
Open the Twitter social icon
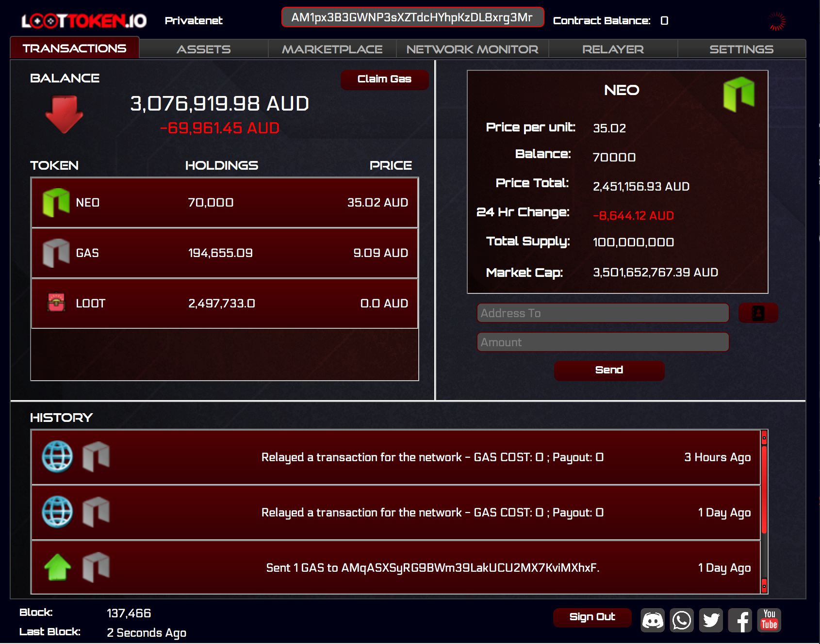pyautogui.click(x=711, y=620)
